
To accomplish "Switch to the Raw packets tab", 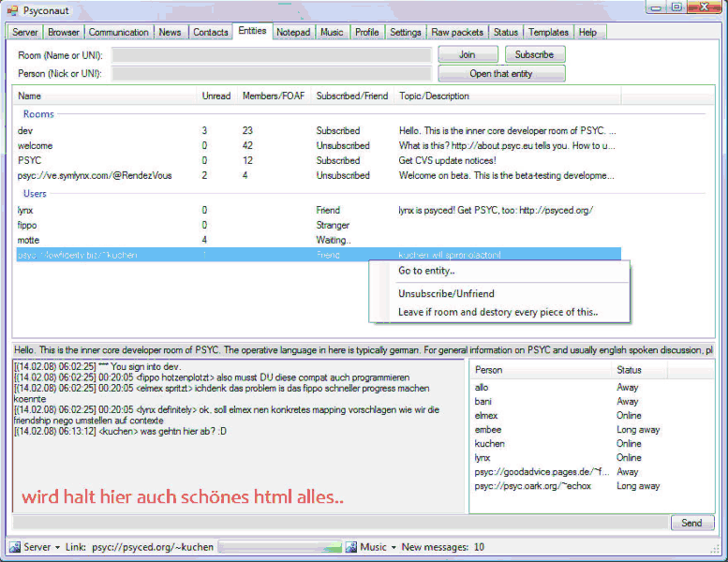I will tap(457, 32).
